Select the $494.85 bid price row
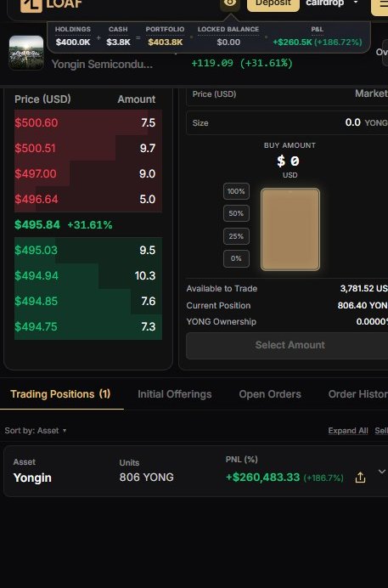Viewport: 388px width, 588px height. coord(88,301)
